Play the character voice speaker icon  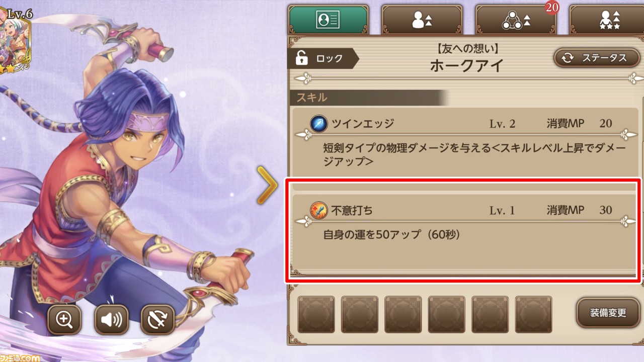[111, 320]
